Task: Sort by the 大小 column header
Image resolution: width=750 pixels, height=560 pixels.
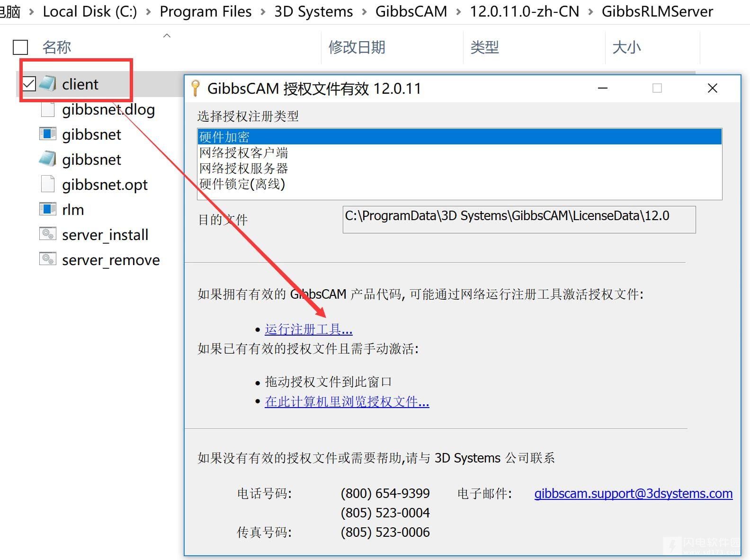Action: (x=626, y=47)
